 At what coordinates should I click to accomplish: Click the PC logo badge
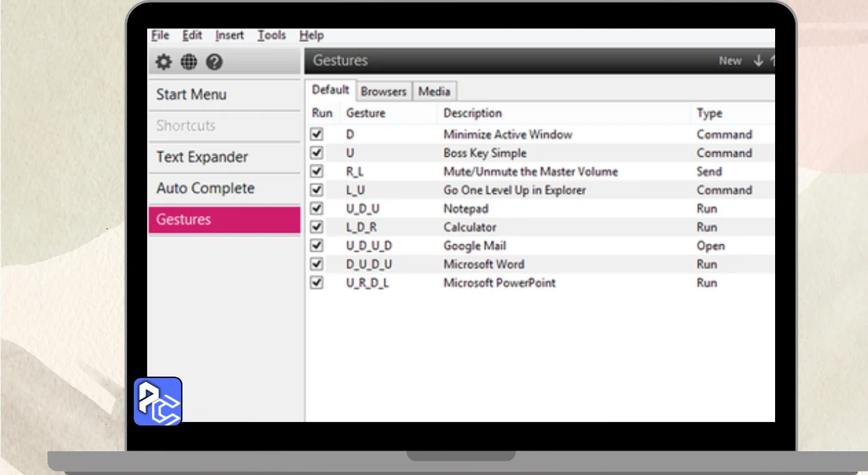coord(158,402)
